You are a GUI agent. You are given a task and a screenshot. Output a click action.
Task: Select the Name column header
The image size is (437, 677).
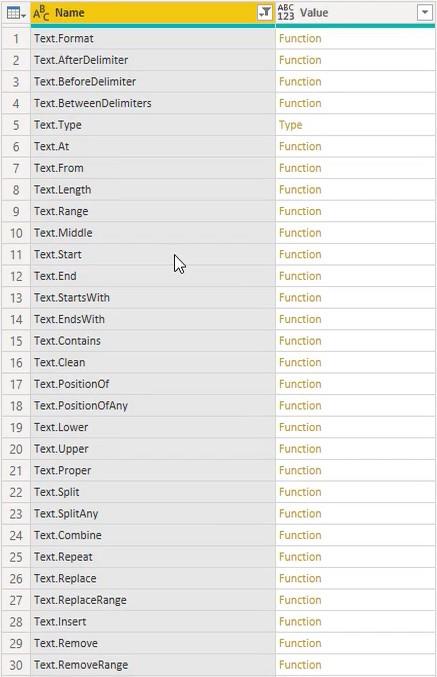[153, 13]
